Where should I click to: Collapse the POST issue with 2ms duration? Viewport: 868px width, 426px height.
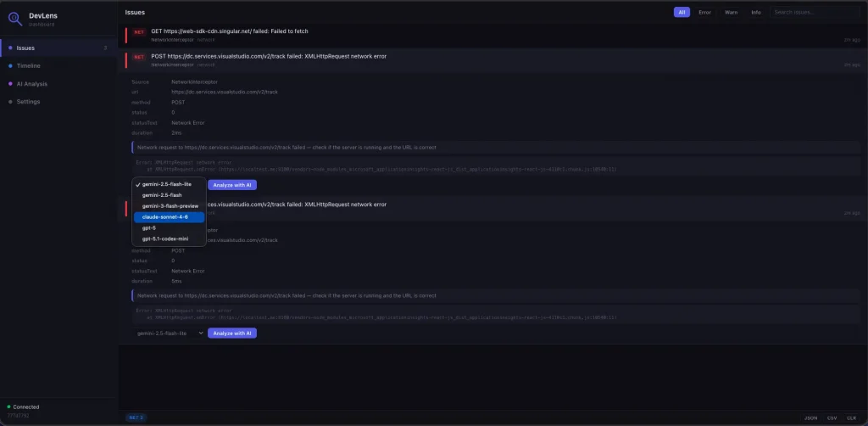click(x=492, y=60)
